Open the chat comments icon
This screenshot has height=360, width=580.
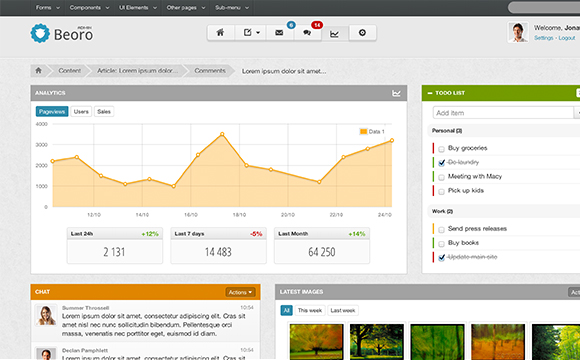click(307, 33)
